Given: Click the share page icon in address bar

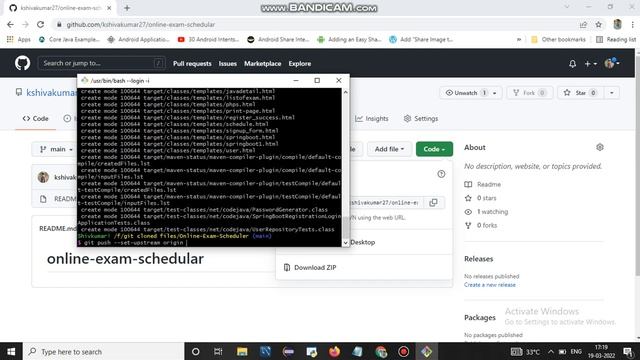Looking at the screenshot, I should click(x=583, y=24).
